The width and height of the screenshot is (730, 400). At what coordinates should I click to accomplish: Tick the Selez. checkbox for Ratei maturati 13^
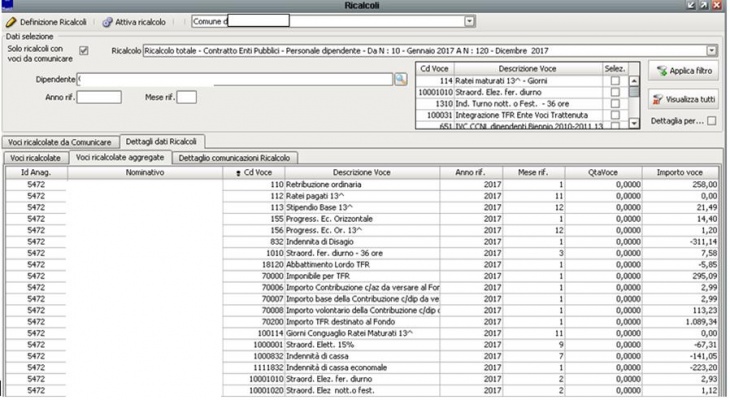(615, 80)
